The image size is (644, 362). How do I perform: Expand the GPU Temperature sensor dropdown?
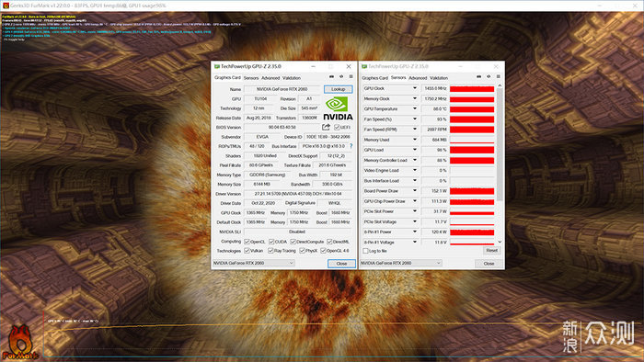414,108
